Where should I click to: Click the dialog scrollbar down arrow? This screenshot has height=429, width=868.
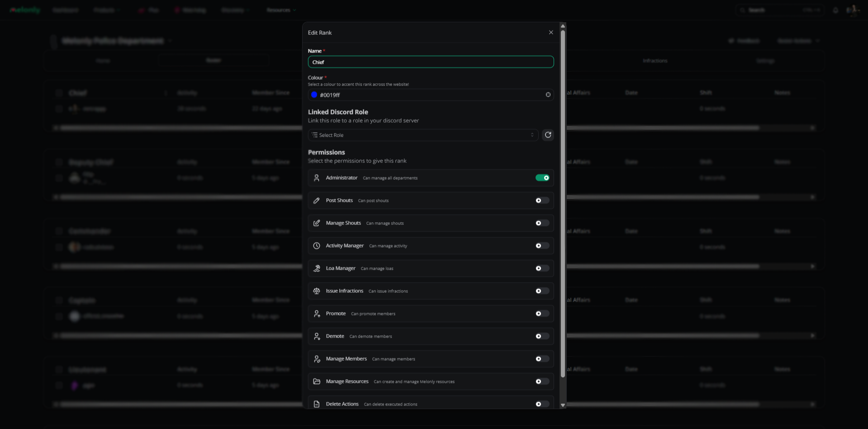coord(563,405)
